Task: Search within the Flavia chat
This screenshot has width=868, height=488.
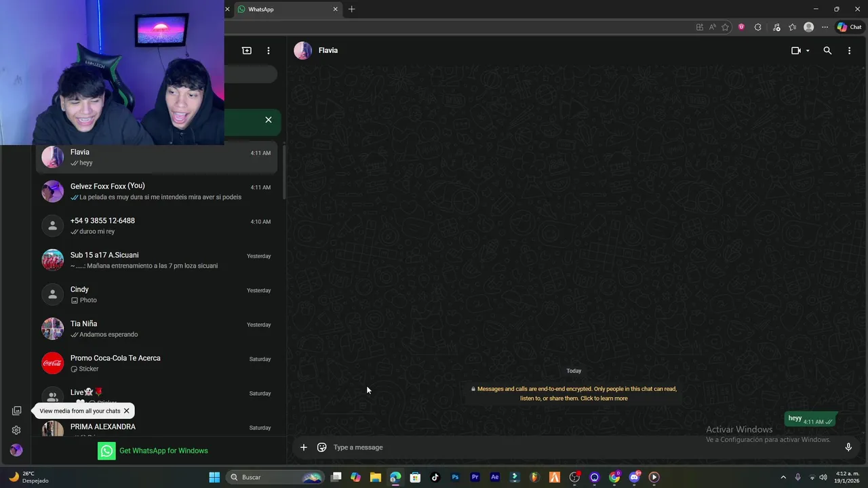Action: (827, 51)
